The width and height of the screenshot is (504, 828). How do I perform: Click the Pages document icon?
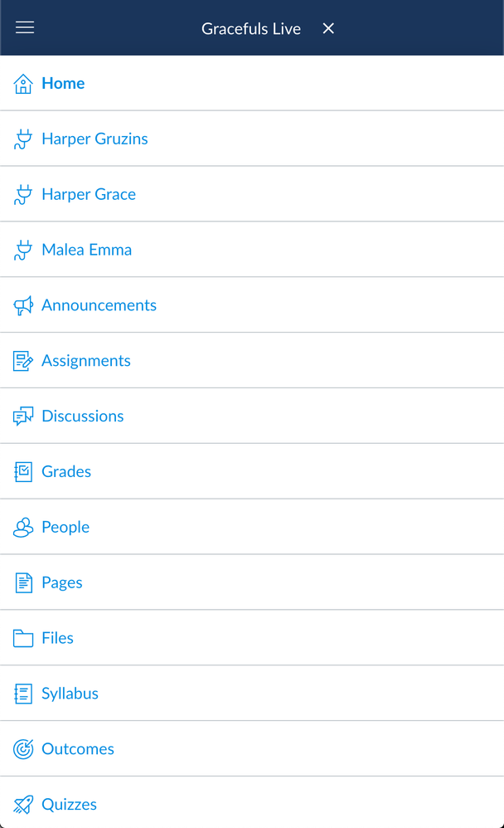click(x=22, y=582)
